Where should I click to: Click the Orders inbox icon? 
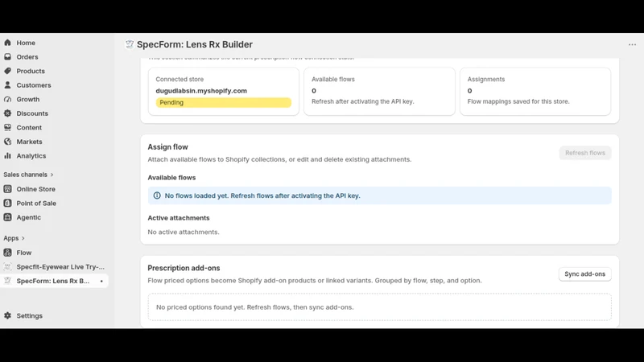coord(7,56)
